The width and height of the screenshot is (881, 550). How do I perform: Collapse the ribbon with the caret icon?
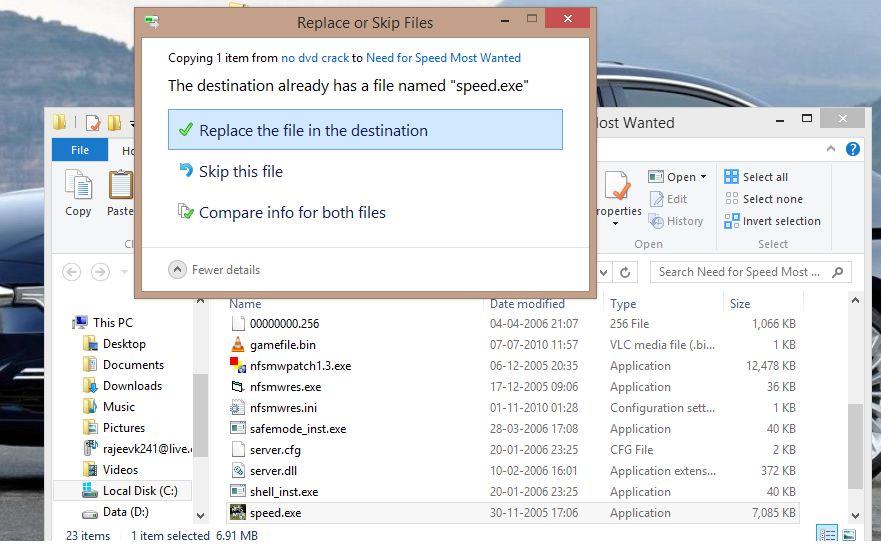coord(831,149)
